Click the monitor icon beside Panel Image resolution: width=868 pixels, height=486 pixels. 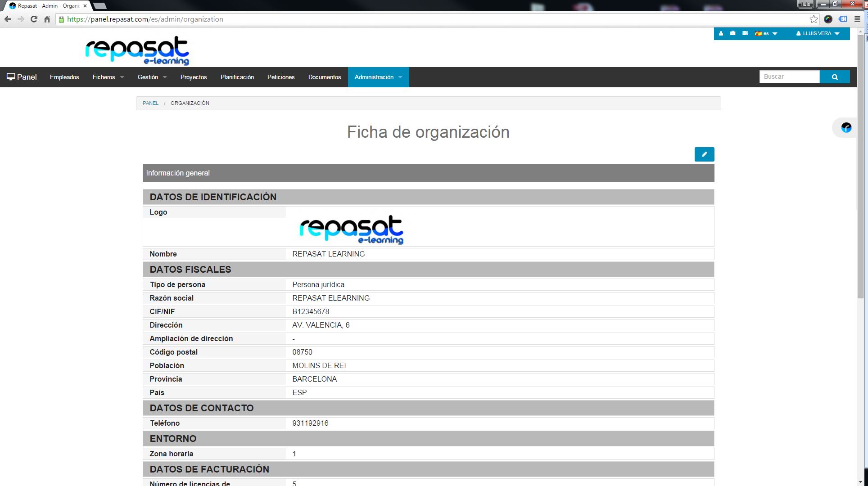click(11, 77)
